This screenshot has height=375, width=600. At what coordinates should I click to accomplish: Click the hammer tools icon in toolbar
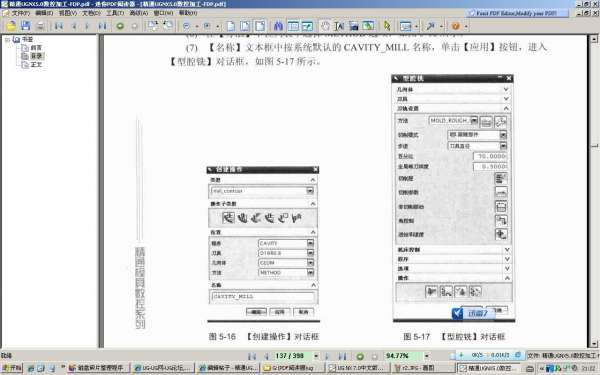point(430,26)
